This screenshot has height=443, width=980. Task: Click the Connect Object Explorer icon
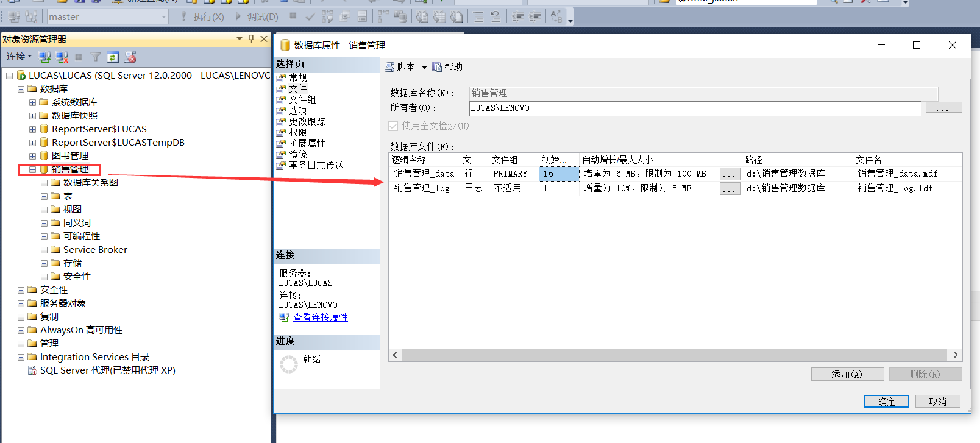click(x=44, y=57)
